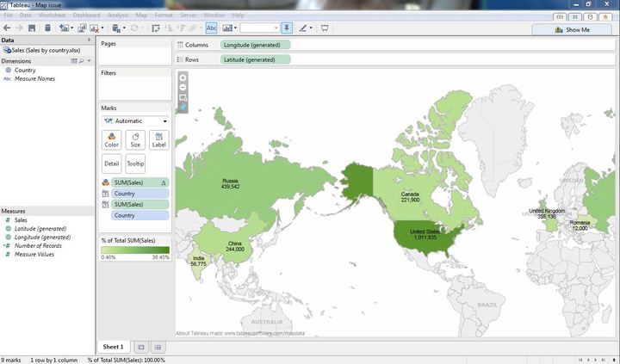Click the Clear Sheet icon with red X

[x=95, y=28]
